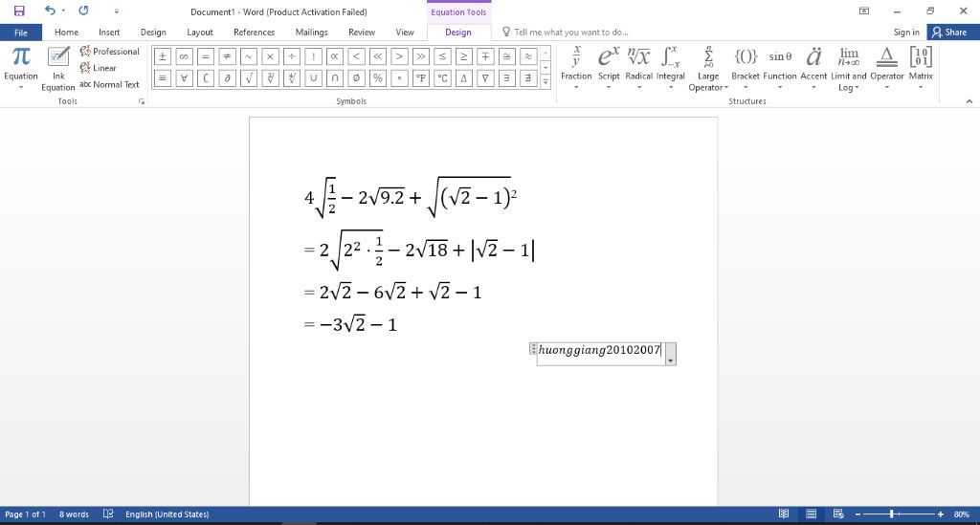Viewport: 980px width, 525px height.
Task: Open the Limit and Log dropdown
Action: pos(849,69)
